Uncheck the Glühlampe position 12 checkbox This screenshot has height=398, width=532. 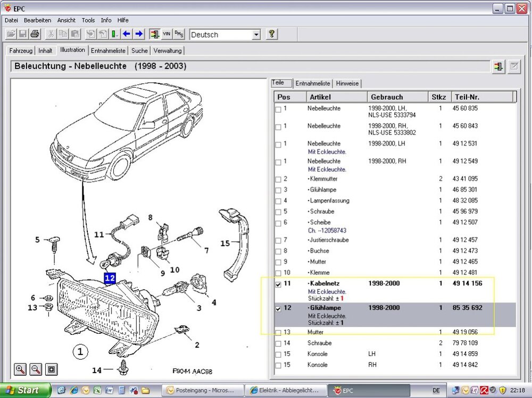coord(278,309)
